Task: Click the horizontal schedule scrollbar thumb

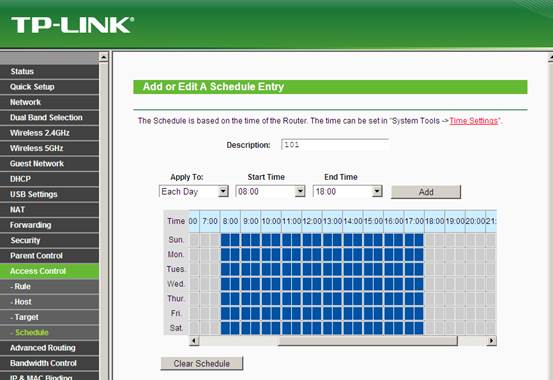Action: (367, 341)
